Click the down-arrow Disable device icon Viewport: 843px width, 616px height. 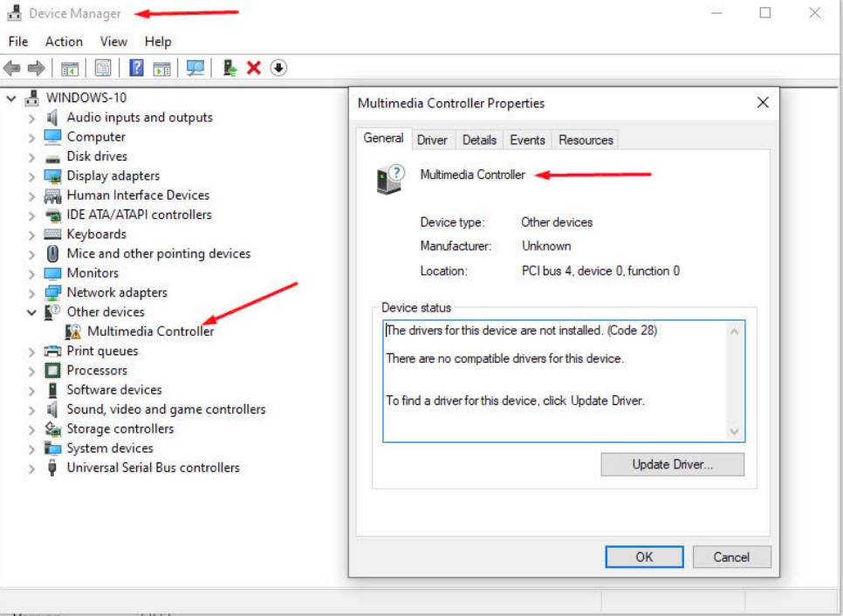click(278, 68)
